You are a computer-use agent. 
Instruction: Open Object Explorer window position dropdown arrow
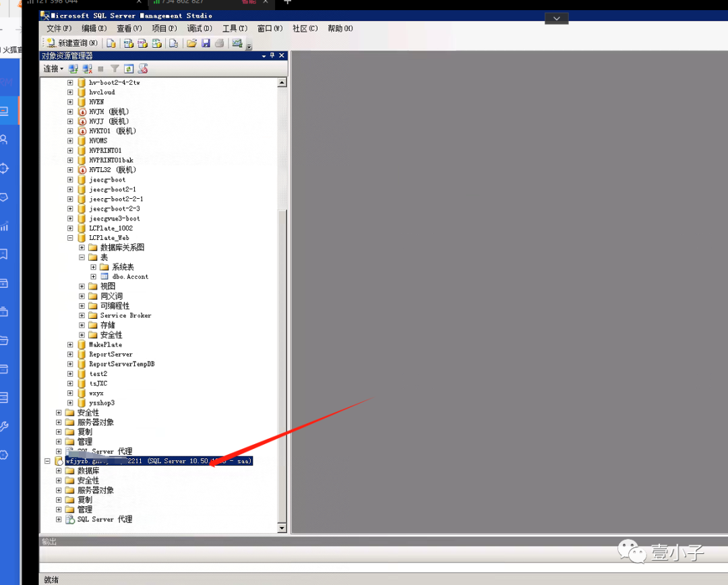264,56
